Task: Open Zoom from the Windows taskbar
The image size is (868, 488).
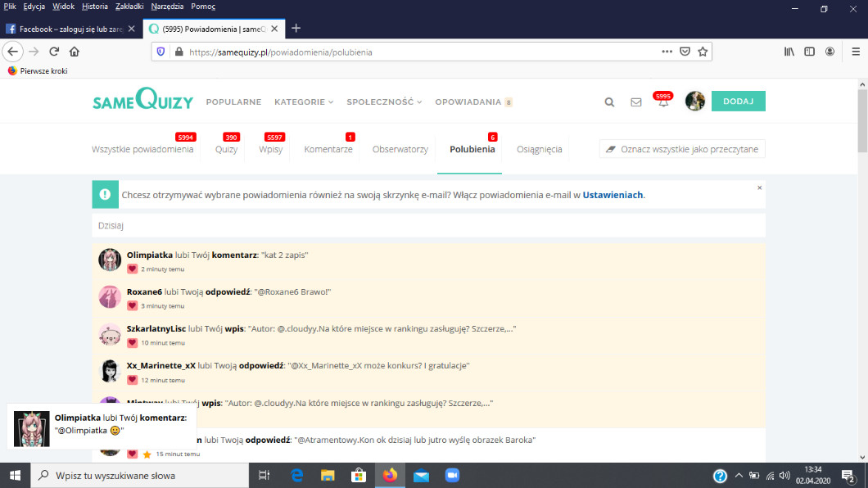Action: [x=451, y=476]
